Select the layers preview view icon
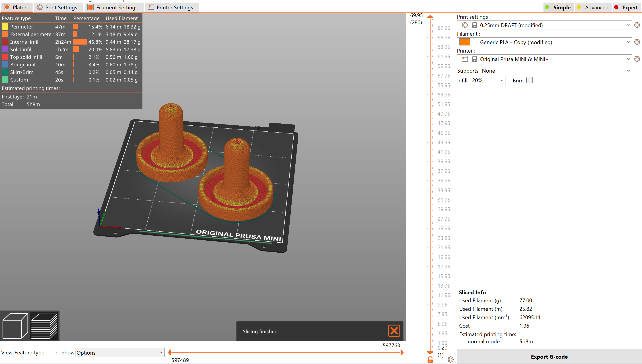 (44, 326)
